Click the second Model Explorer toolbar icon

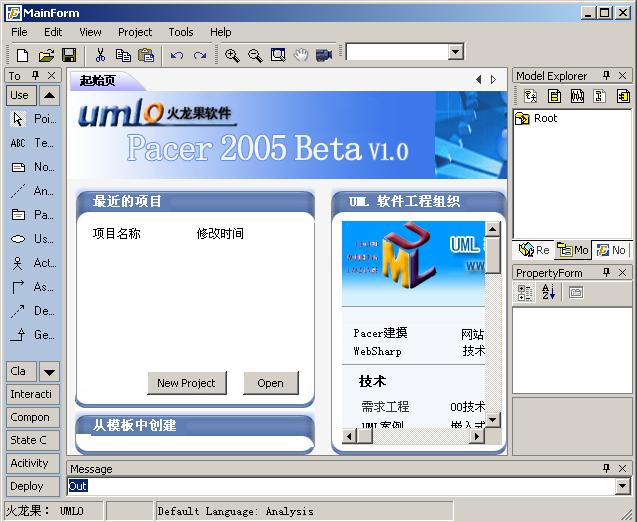coord(554,96)
